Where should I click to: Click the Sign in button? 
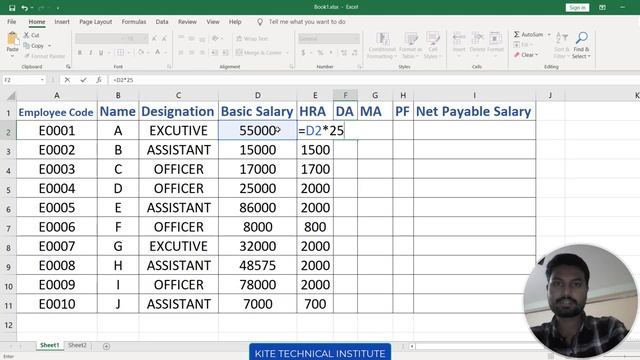click(x=577, y=7)
